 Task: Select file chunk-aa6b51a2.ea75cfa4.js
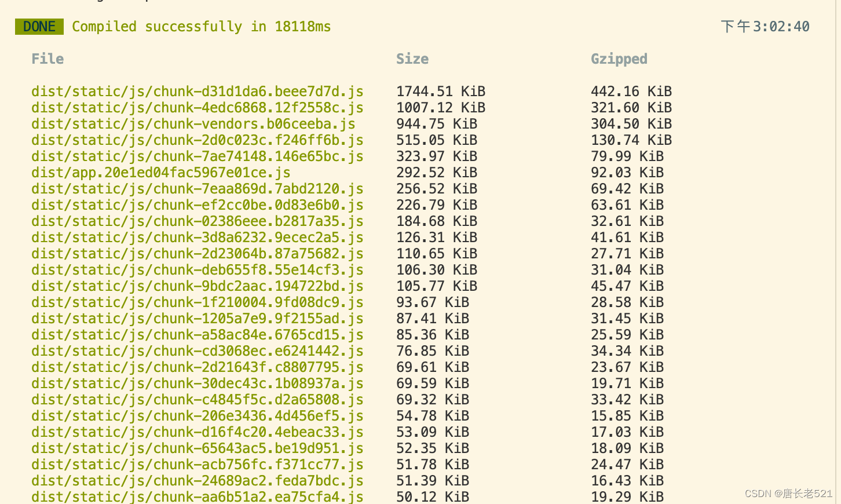tap(198, 496)
